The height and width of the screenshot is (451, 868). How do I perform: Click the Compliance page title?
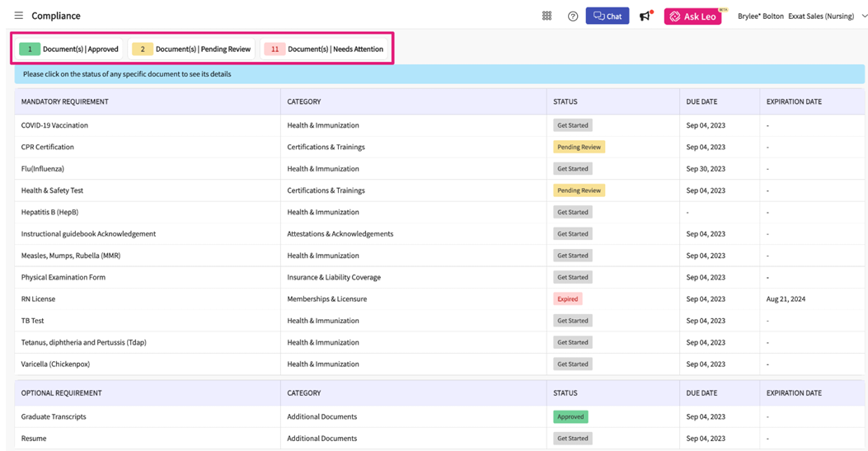point(56,16)
